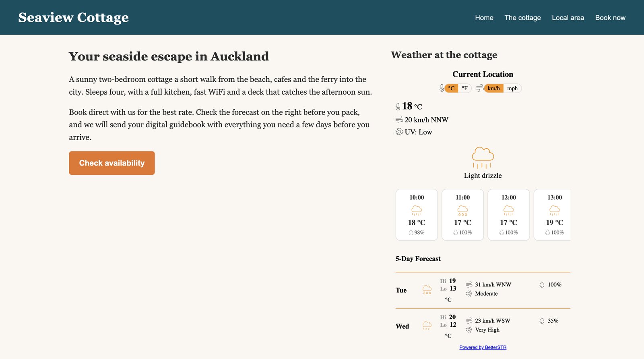Open the Local area page
This screenshot has height=359, width=644.
tap(568, 18)
